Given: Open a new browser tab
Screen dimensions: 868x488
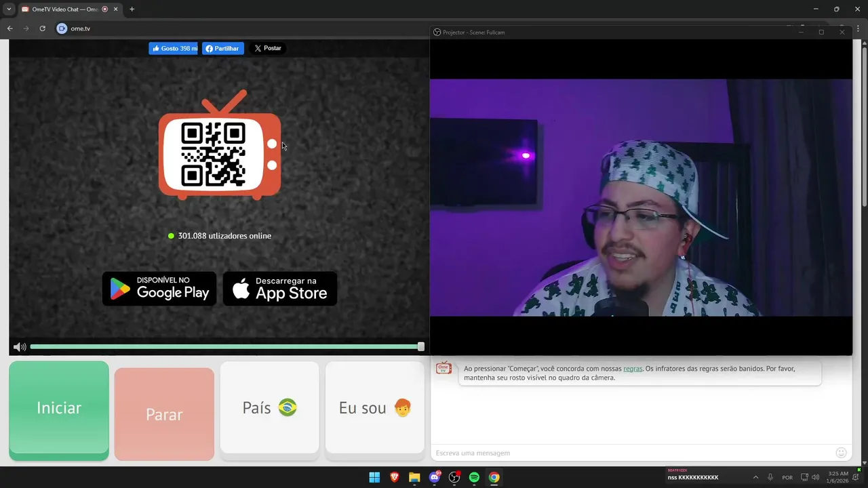Looking at the screenshot, I should click(132, 9).
